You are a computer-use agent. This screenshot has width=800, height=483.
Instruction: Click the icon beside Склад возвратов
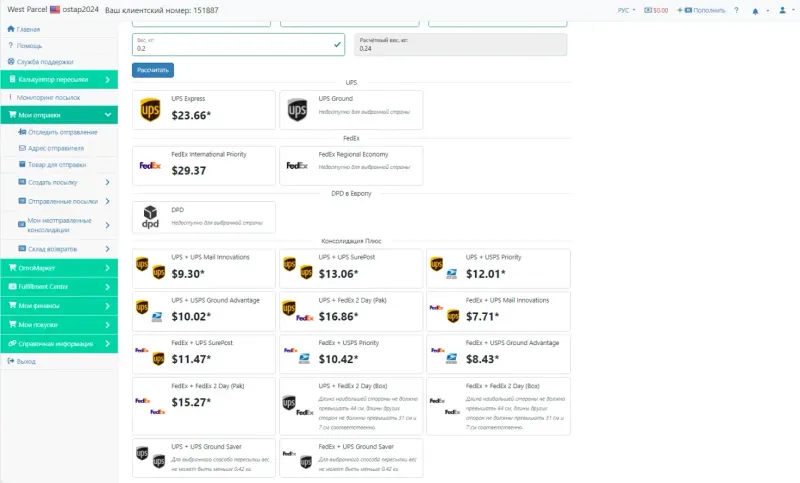(22, 248)
